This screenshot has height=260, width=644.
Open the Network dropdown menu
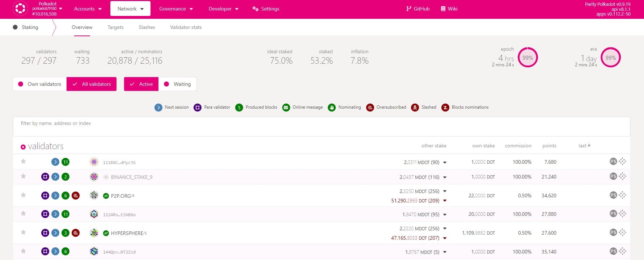pos(130,9)
